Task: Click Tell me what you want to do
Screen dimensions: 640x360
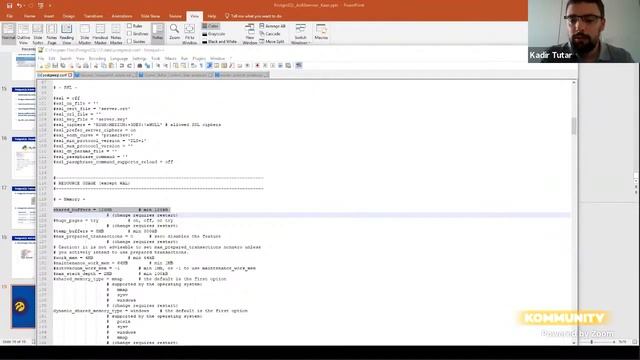Action: (x=253, y=16)
